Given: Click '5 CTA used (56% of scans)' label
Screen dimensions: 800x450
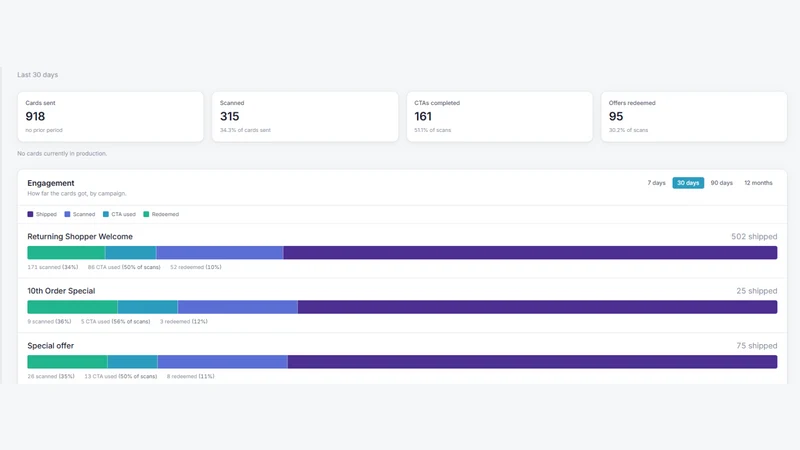Looking at the screenshot, I should (x=116, y=321).
